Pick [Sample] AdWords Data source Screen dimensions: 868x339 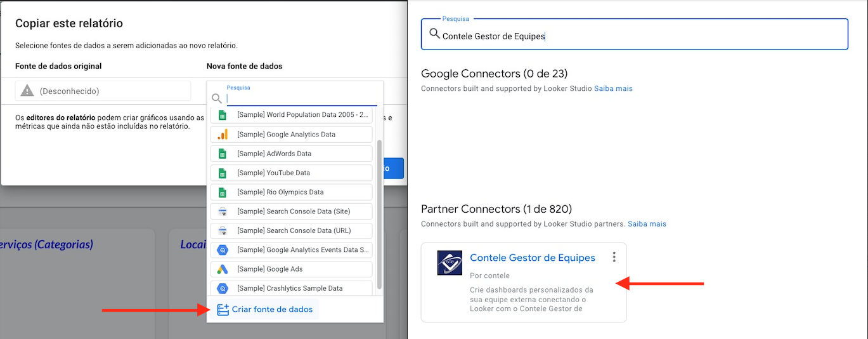tap(291, 154)
